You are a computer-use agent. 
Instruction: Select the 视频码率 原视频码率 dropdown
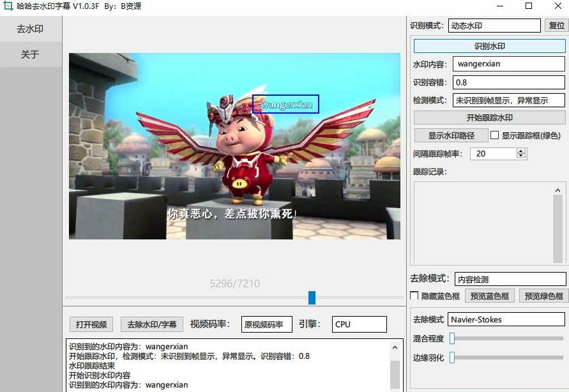pos(266,324)
